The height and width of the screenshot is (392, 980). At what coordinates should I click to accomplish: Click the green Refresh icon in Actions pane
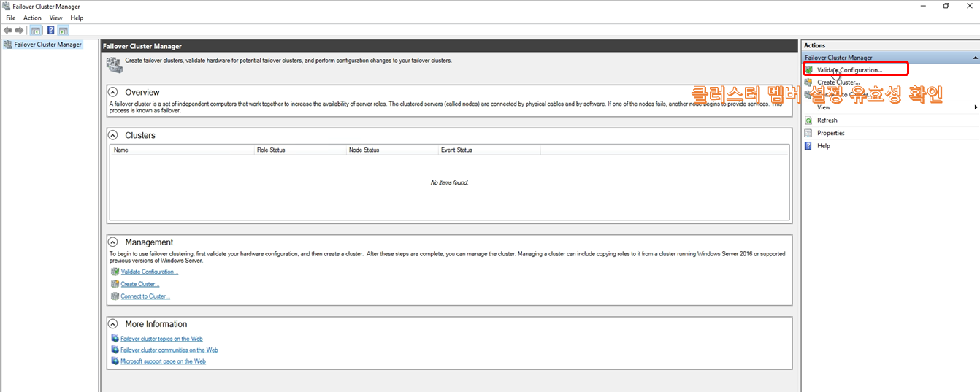click(x=809, y=120)
